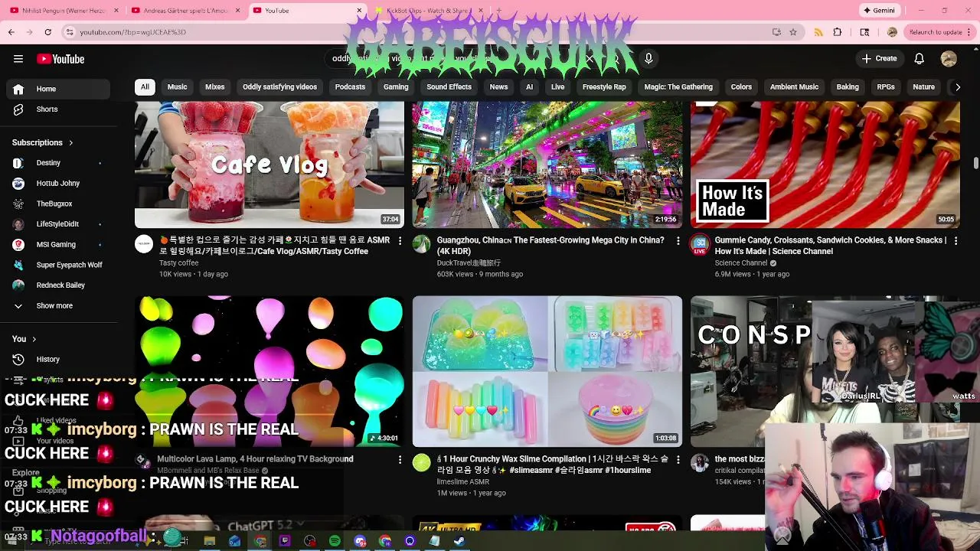980x551 pixels.
Task: Open the limeslime ASMR channel avatar
Action: point(422,462)
